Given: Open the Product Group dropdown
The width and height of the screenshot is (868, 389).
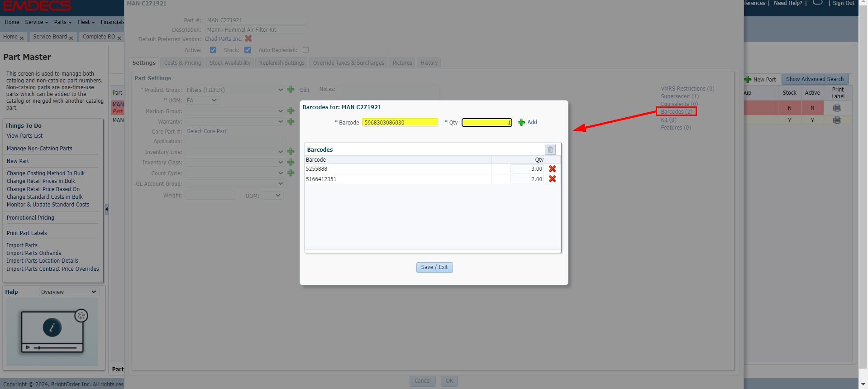Looking at the screenshot, I should 234,90.
